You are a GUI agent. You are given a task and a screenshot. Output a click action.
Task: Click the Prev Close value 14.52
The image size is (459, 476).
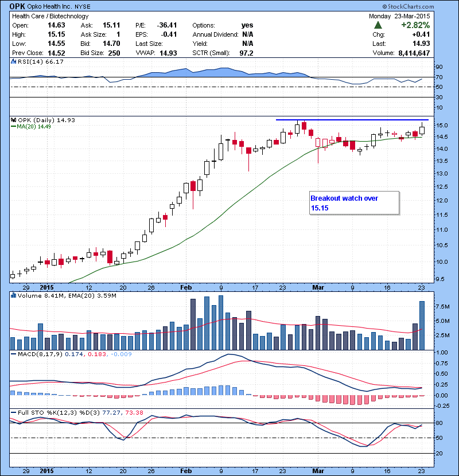[x=56, y=53]
